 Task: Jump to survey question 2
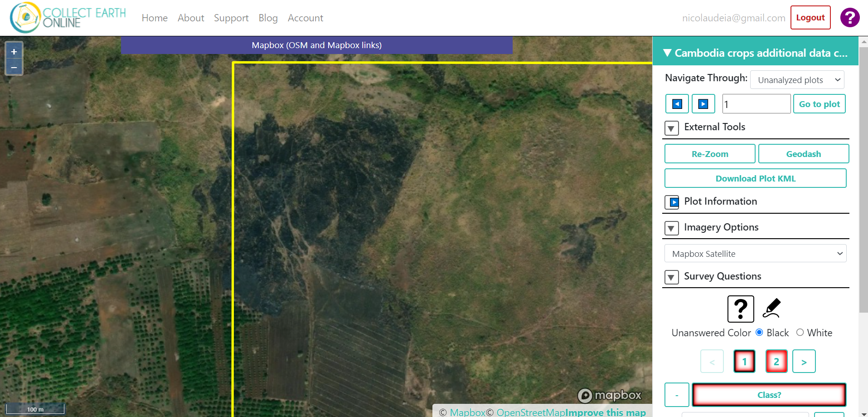point(776,362)
